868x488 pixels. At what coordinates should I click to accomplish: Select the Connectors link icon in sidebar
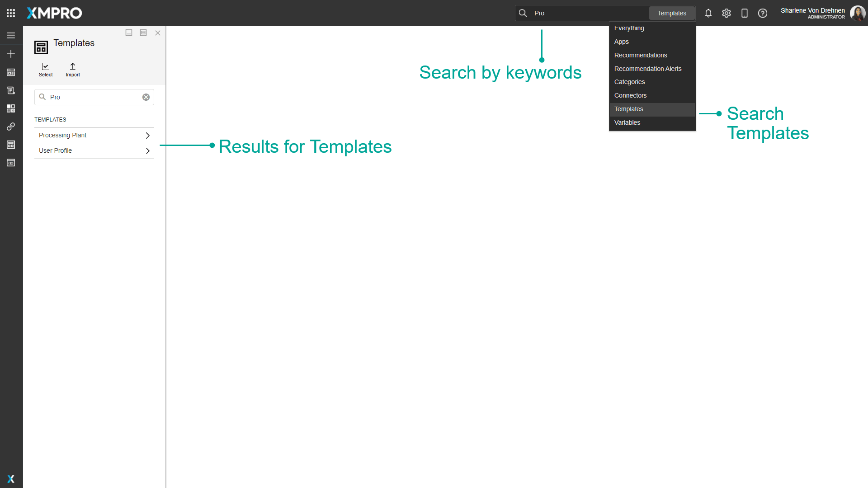11,127
